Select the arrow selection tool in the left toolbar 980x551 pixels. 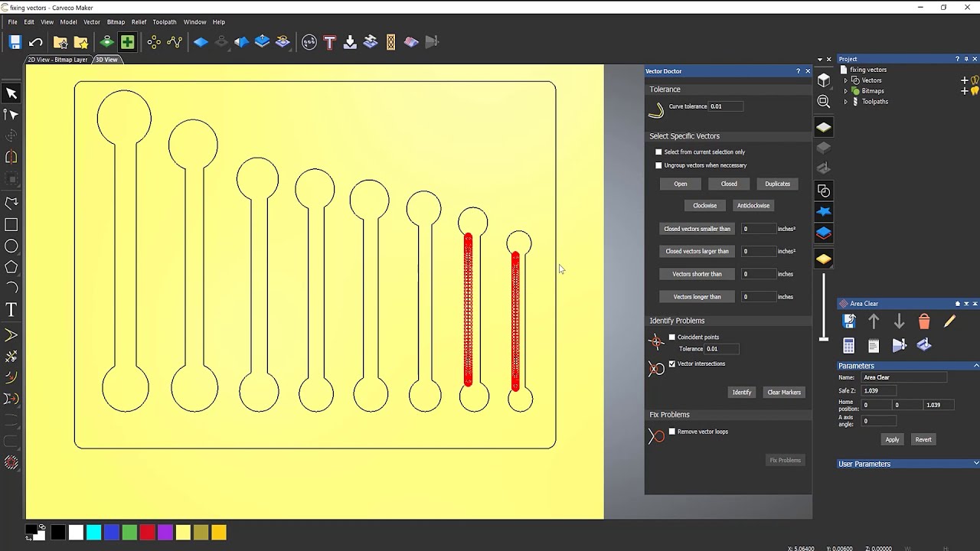click(x=11, y=93)
